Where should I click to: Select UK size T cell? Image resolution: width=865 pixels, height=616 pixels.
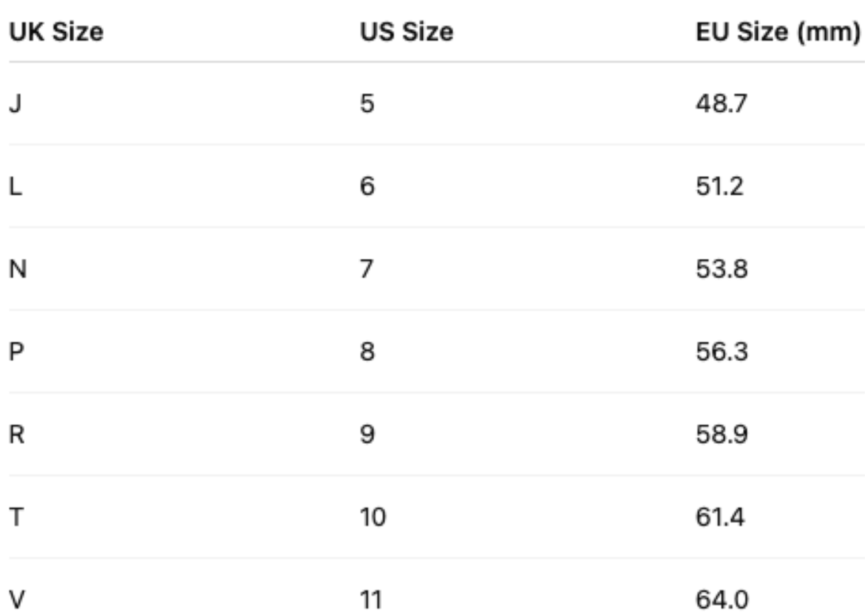pos(16,517)
